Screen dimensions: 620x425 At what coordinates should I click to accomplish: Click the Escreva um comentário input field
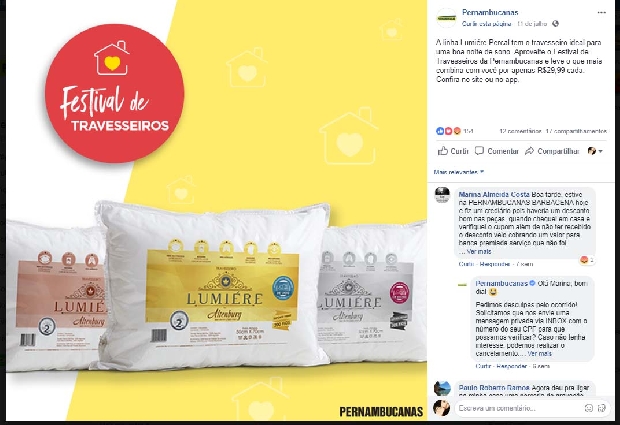519,408
